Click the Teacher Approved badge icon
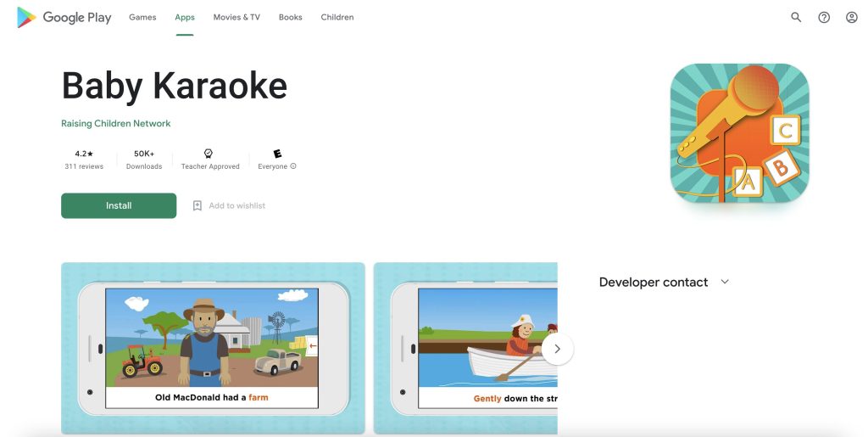868x437 pixels. point(209,154)
